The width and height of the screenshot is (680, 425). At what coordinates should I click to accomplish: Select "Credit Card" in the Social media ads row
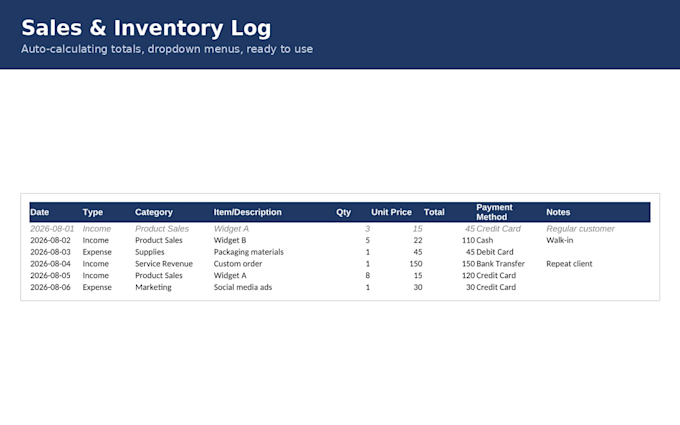point(496,287)
